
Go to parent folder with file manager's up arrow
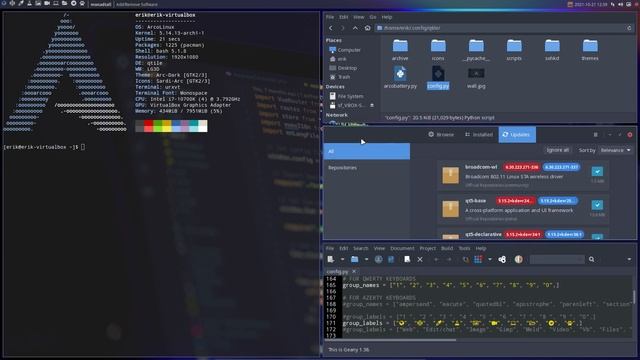tap(355, 28)
